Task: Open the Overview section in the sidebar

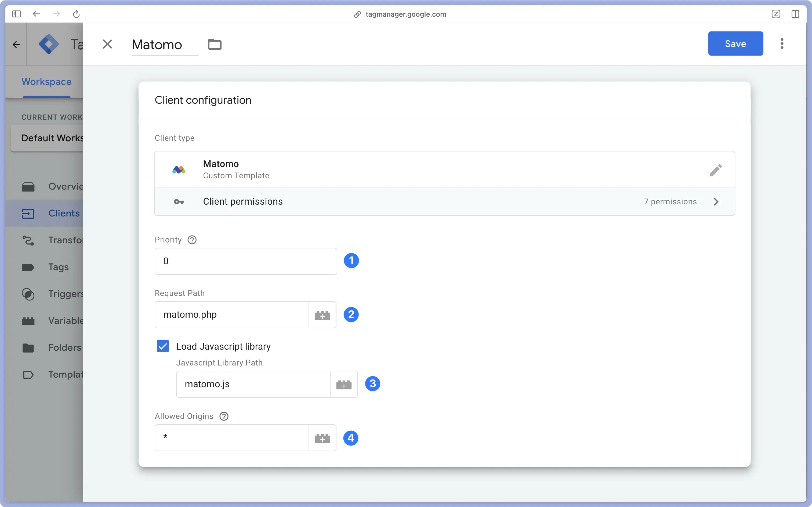Action: pyautogui.click(x=45, y=186)
